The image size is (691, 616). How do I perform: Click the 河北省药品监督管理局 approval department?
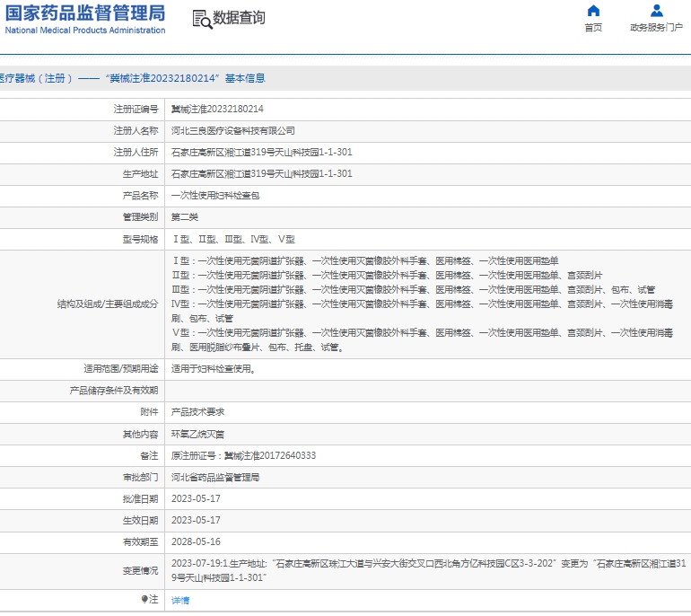[215, 477]
